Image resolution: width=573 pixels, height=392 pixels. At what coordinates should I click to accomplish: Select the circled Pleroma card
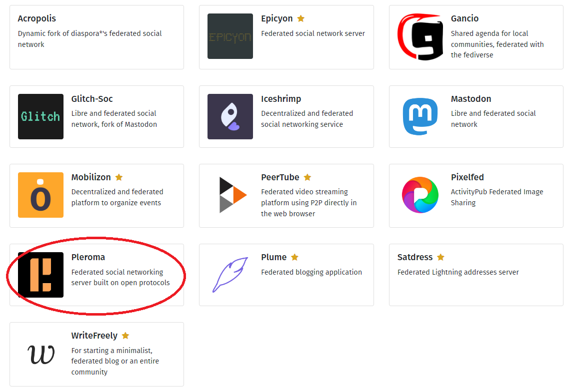96,275
